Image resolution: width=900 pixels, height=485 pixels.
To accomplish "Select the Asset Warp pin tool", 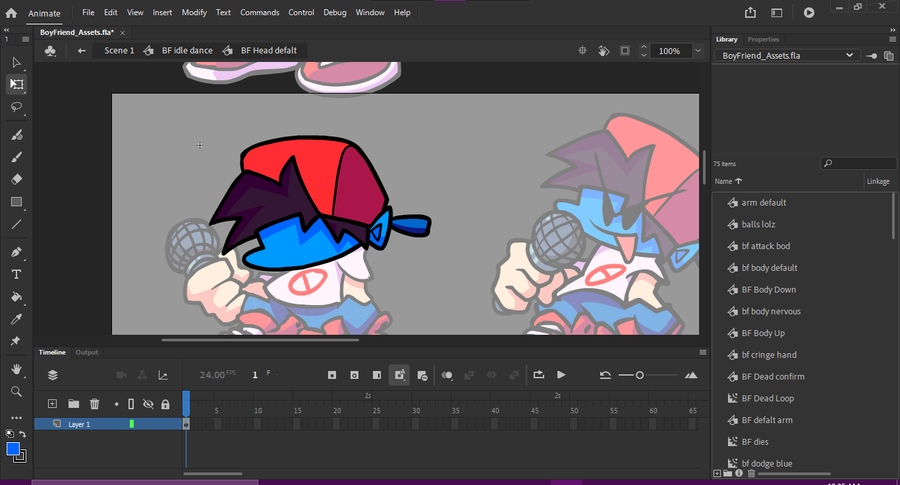I will [x=16, y=341].
